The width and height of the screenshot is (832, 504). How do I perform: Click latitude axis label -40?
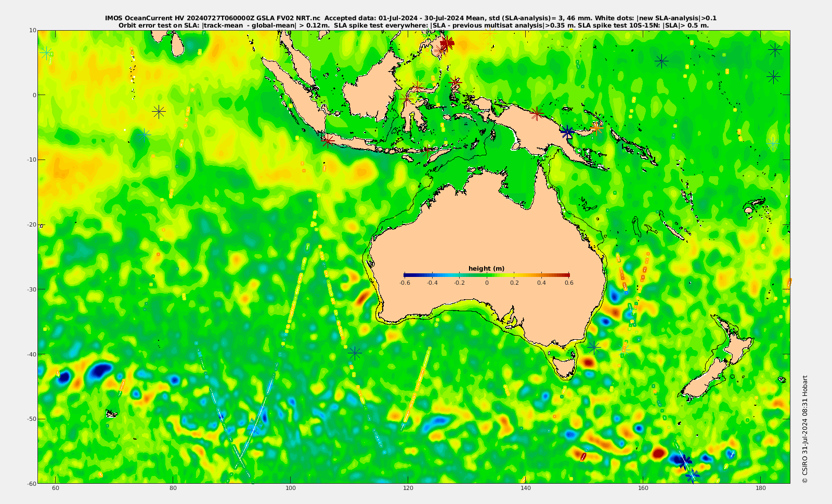point(31,354)
